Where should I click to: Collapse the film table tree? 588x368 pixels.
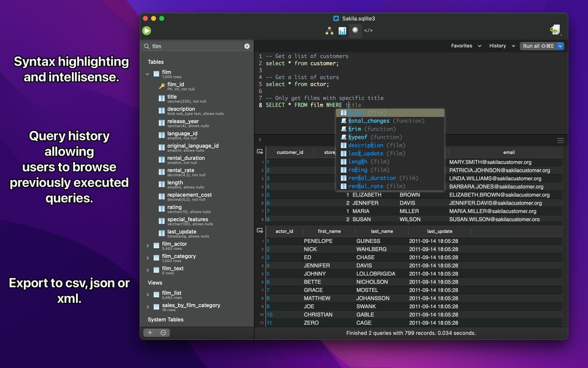[147, 74]
